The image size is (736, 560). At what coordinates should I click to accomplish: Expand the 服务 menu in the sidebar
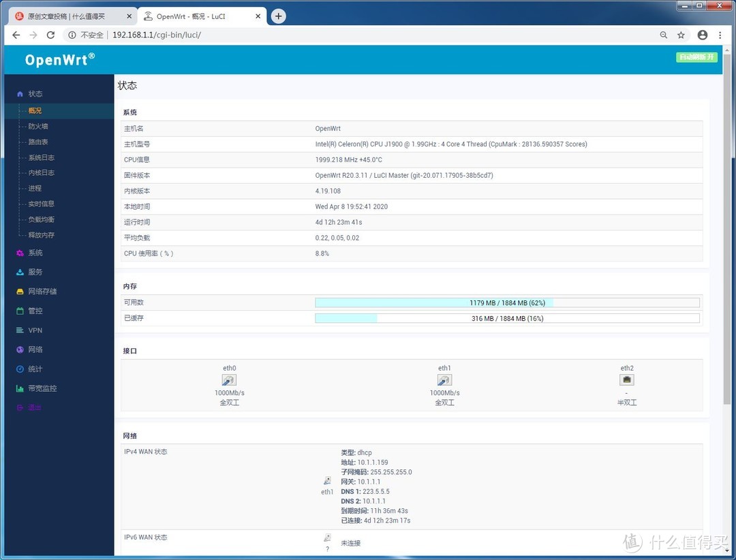pos(35,272)
